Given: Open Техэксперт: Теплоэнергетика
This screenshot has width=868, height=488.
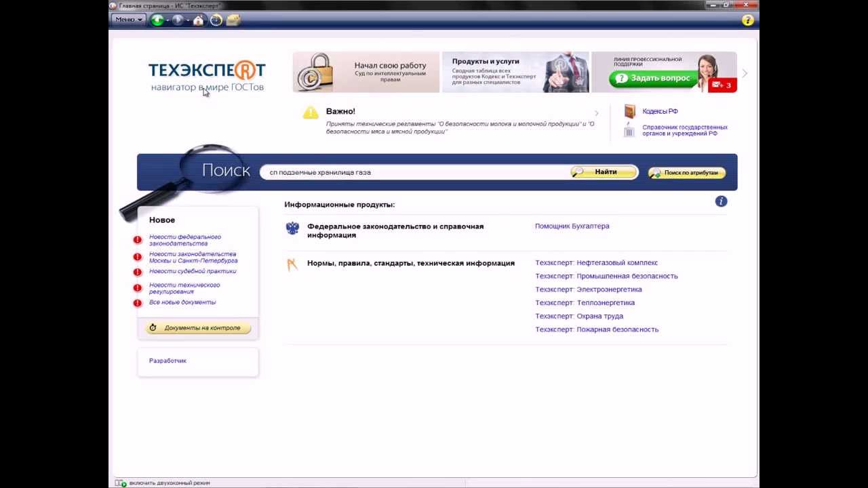Looking at the screenshot, I should pyautogui.click(x=585, y=303).
